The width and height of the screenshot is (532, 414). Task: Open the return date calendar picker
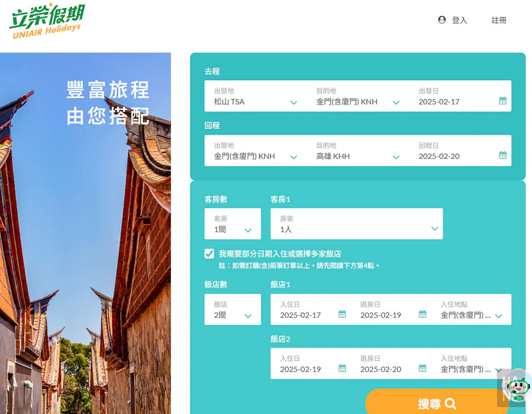(503, 155)
